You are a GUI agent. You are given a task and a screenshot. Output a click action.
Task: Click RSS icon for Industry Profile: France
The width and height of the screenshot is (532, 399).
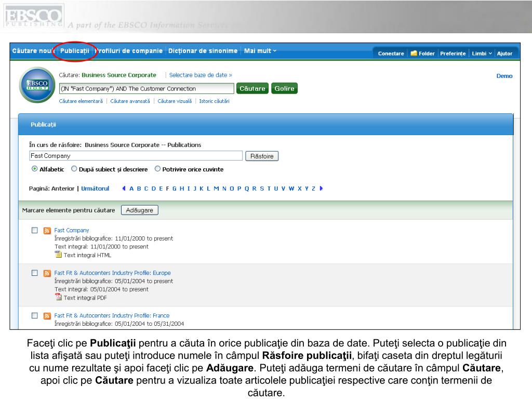click(47, 316)
